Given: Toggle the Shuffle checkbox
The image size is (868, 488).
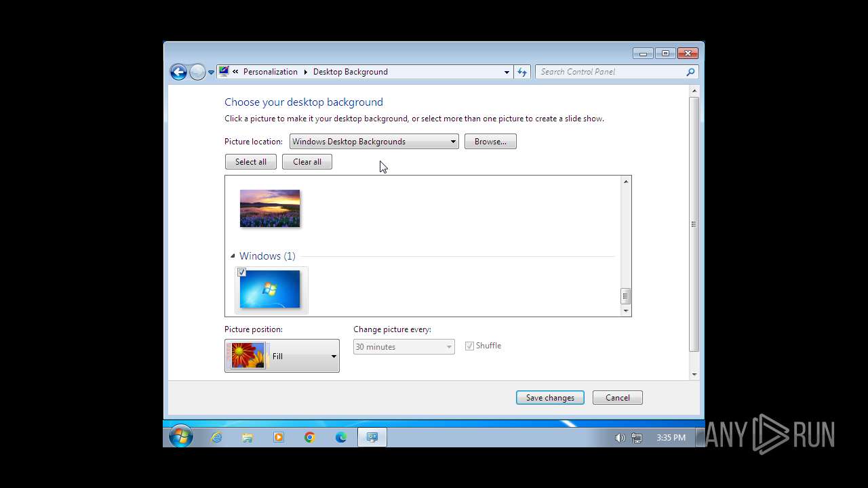Looking at the screenshot, I should point(469,346).
